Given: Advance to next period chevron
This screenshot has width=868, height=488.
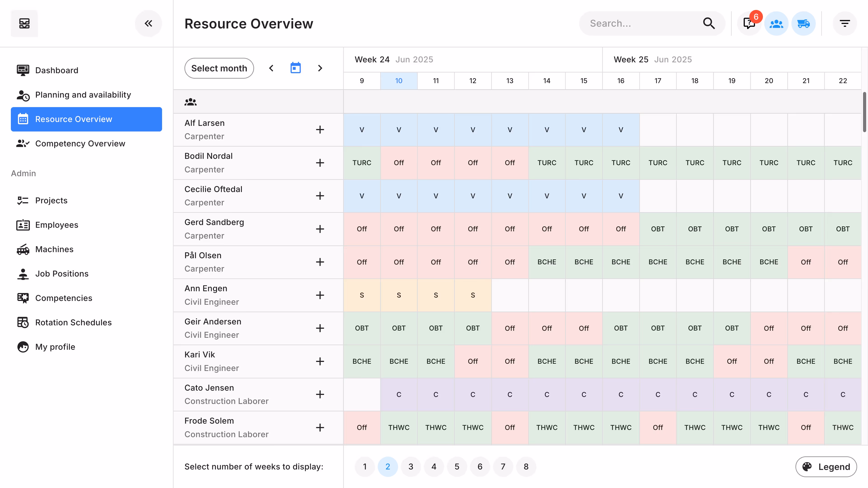Looking at the screenshot, I should [320, 68].
